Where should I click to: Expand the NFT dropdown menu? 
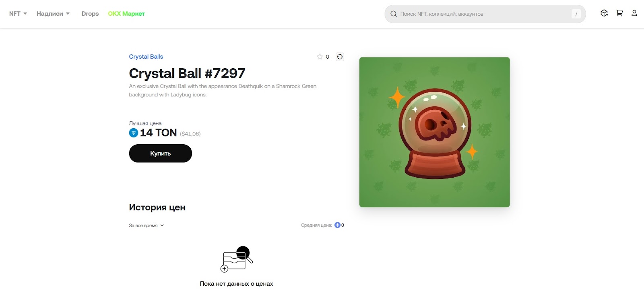18,14
